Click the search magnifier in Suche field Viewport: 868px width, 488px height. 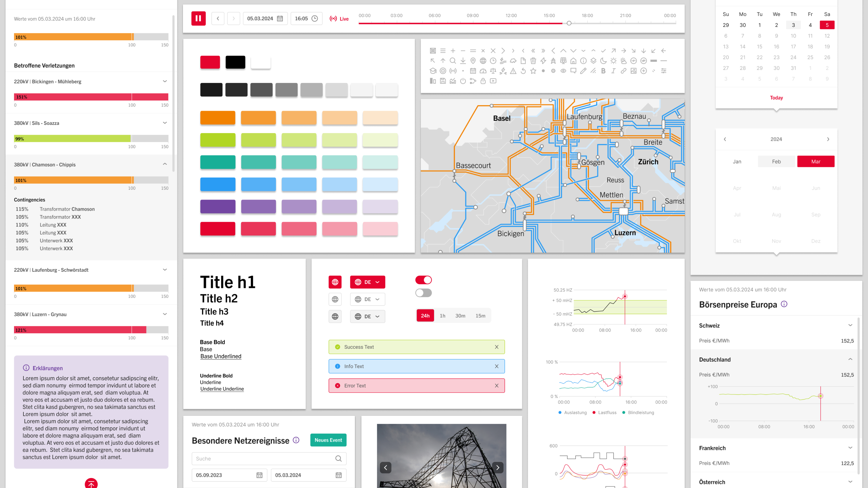pos(338,458)
